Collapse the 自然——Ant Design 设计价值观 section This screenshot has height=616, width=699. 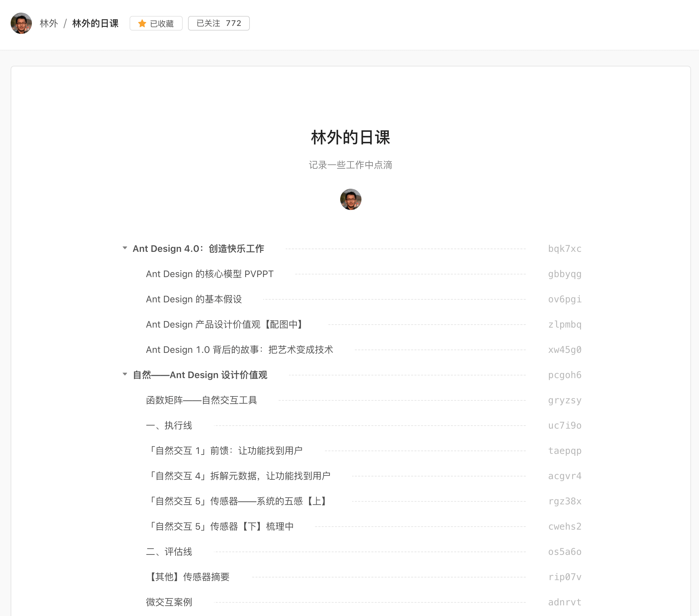pyautogui.click(x=125, y=374)
